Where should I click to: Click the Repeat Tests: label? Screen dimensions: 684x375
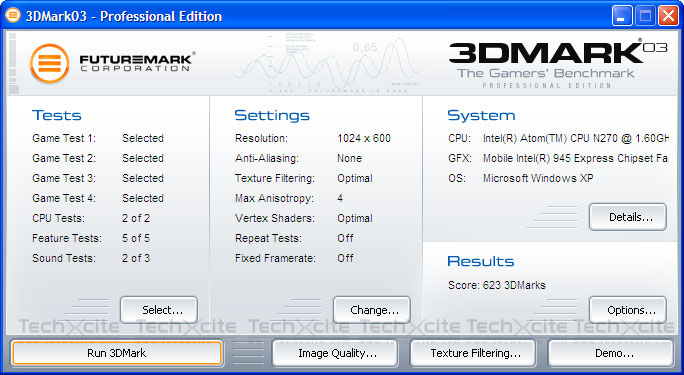click(x=268, y=238)
